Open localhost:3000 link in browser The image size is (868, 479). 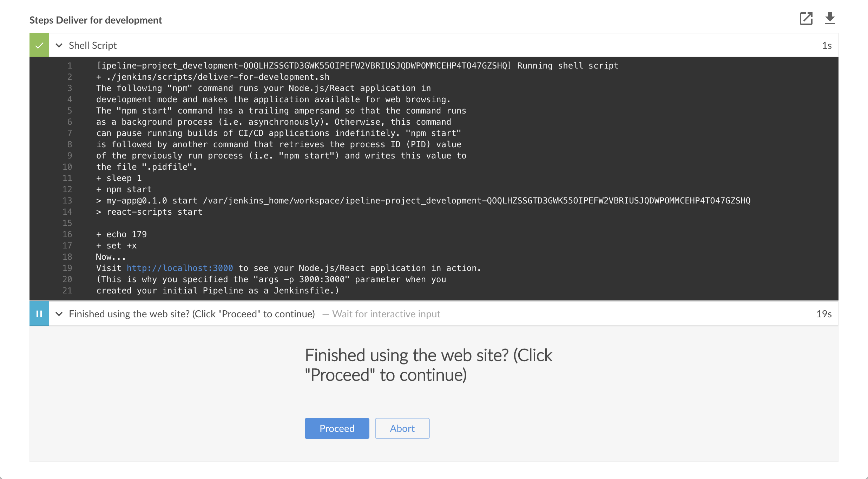coord(180,268)
